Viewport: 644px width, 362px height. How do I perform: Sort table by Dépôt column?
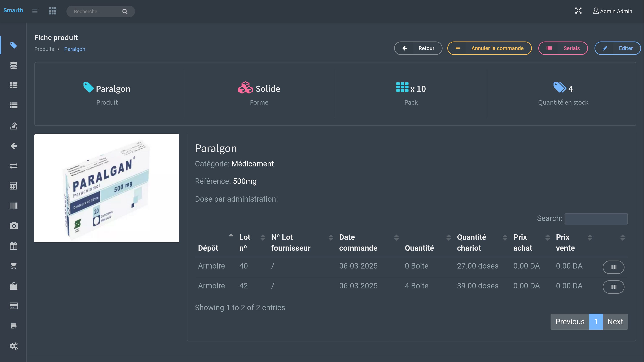click(x=215, y=243)
